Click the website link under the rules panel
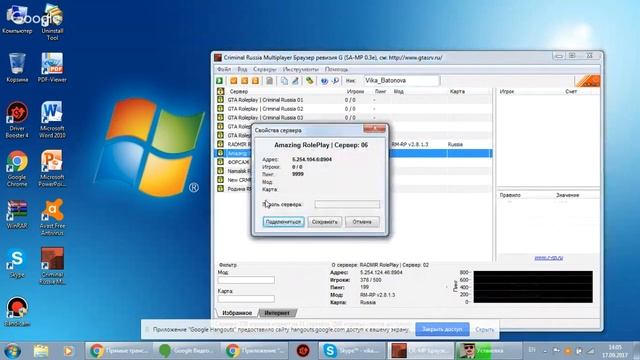640x360 pixels. coord(549,258)
